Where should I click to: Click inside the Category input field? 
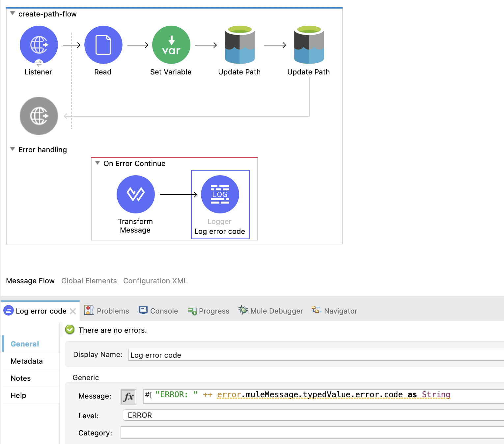click(x=231, y=433)
